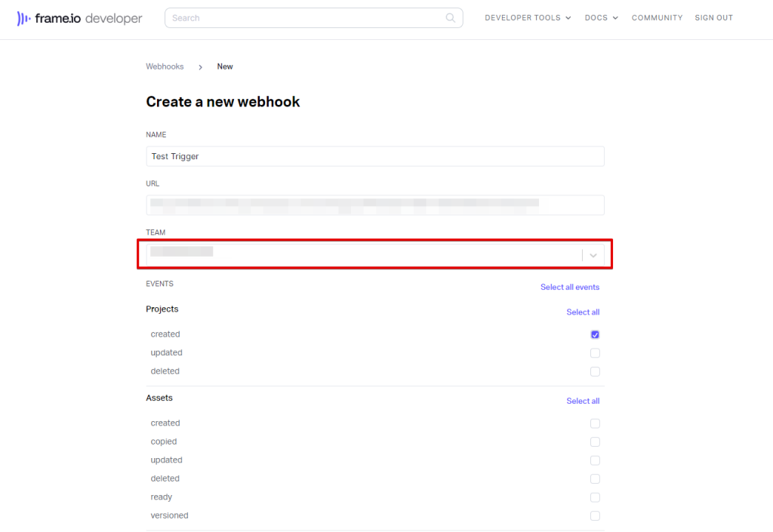Open the Developer Tools dropdown menu
The image size is (773, 532).
[528, 18]
